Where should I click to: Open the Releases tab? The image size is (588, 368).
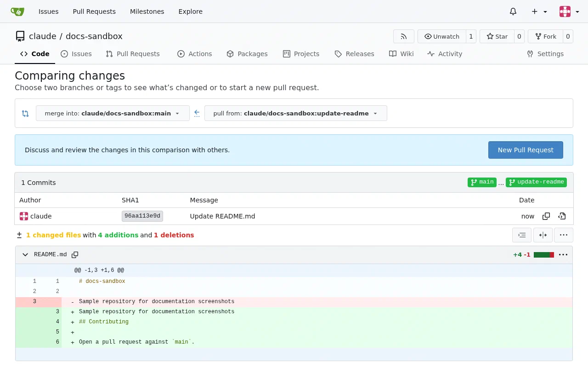(355, 54)
